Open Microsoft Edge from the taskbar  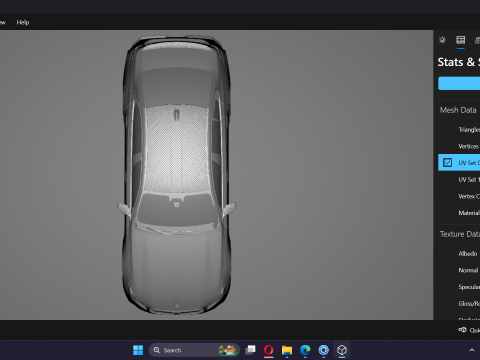click(x=305, y=350)
